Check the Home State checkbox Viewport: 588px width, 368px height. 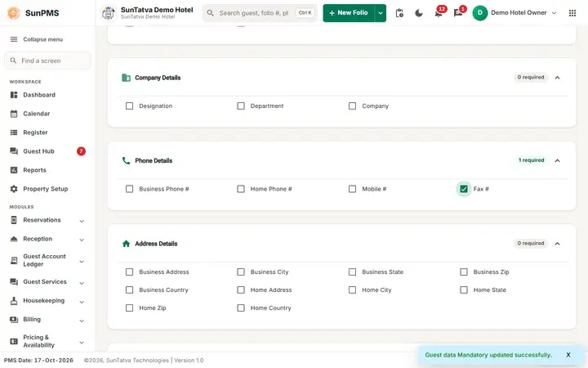point(464,289)
